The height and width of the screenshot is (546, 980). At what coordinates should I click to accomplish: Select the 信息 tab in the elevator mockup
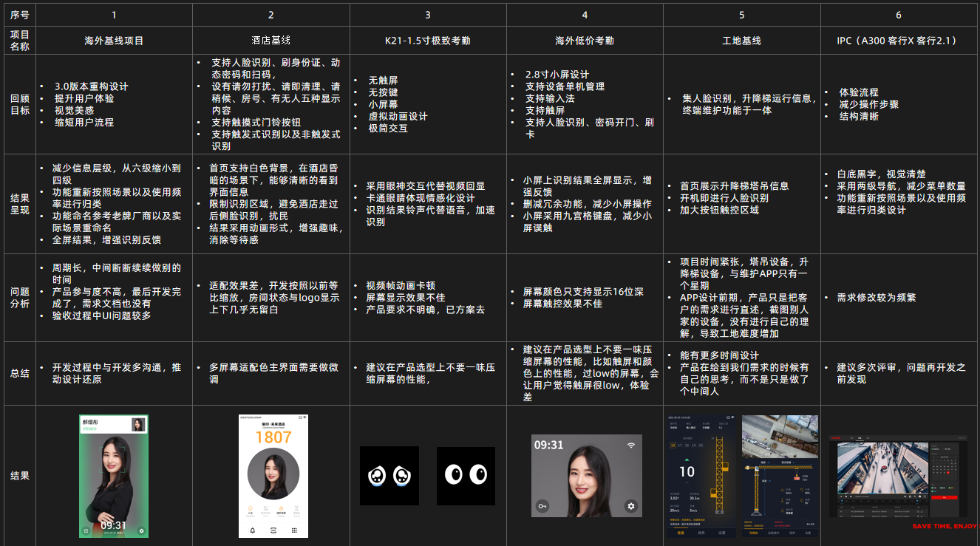tap(681, 533)
